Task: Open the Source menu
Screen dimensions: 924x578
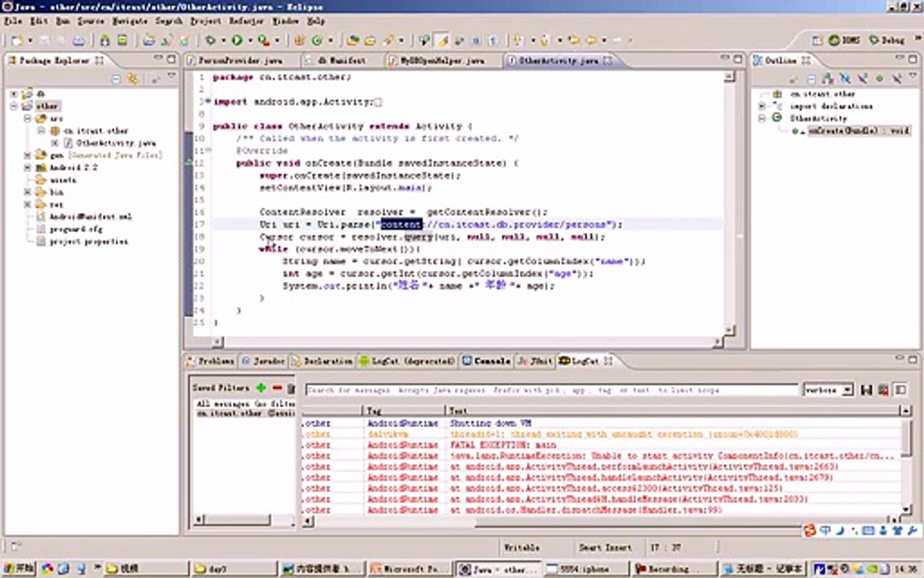Action: 91,21
